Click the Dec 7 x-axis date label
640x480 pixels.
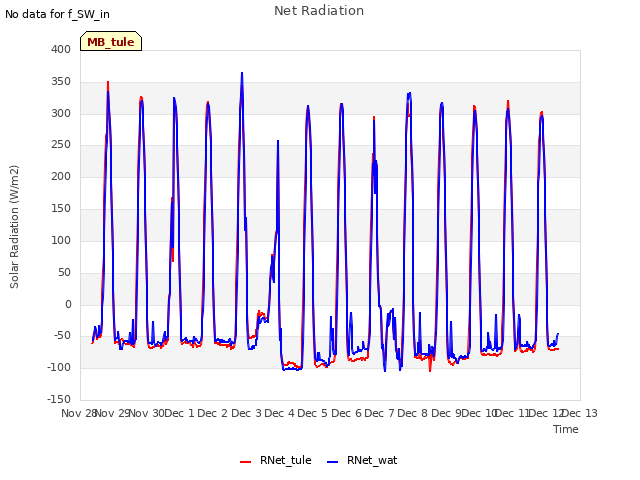point(380,413)
